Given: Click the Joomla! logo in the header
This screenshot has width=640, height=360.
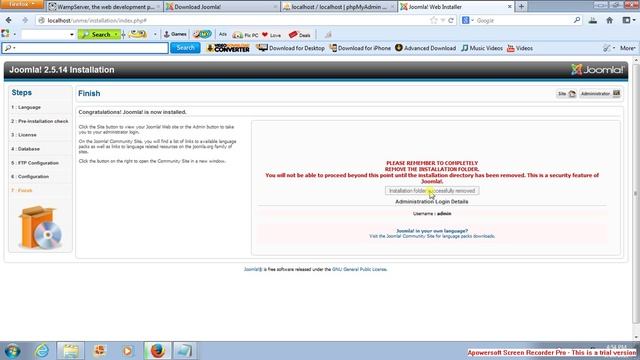Looking at the screenshot, I should coord(597,70).
